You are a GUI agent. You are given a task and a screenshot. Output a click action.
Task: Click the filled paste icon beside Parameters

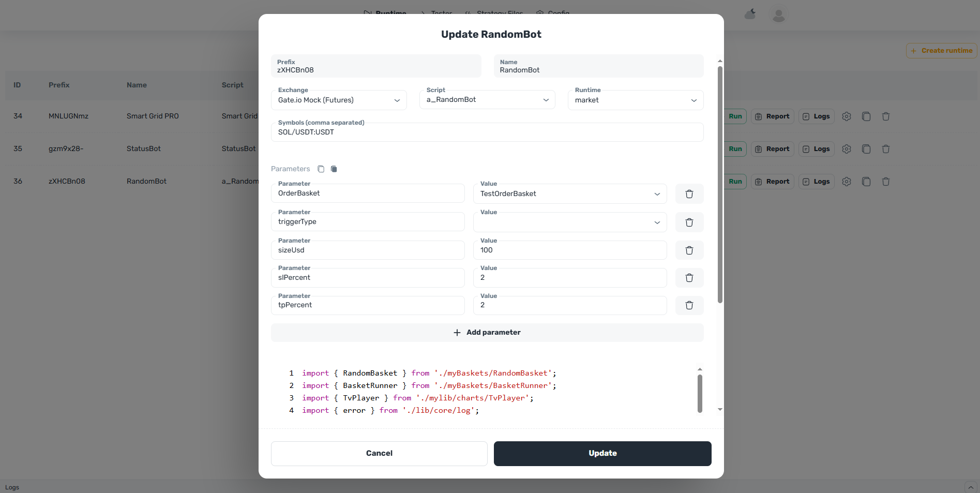pyautogui.click(x=334, y=169)
